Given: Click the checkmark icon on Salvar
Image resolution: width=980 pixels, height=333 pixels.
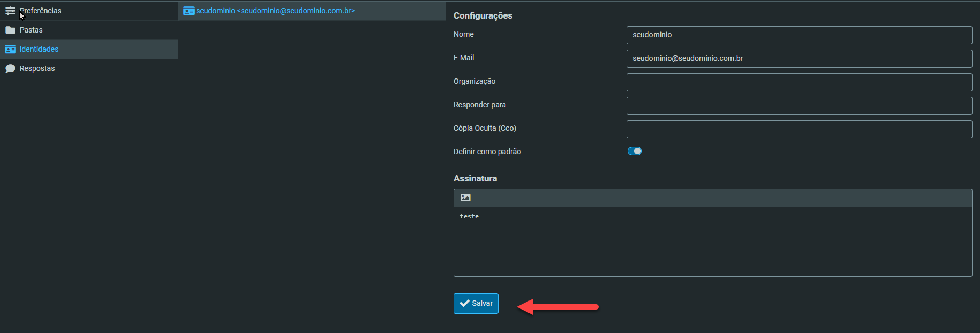Looking at the screenshot, I should (x=464, y=303).
